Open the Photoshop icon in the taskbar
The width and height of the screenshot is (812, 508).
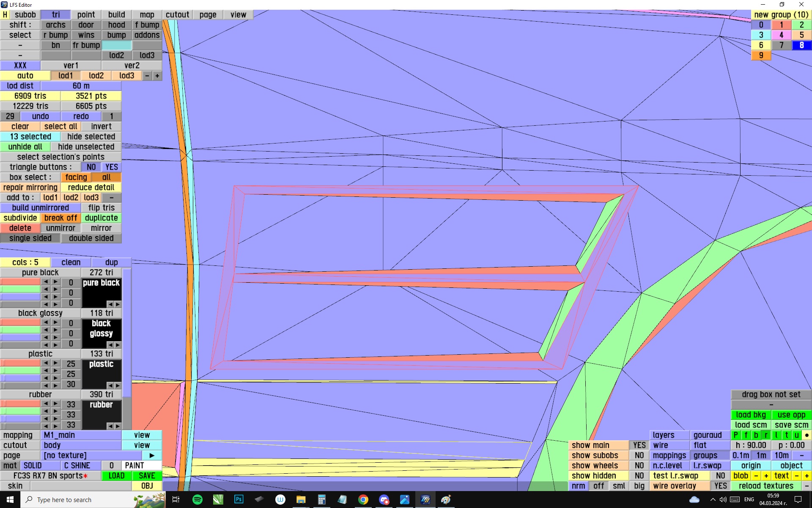(x=239, y=500)
